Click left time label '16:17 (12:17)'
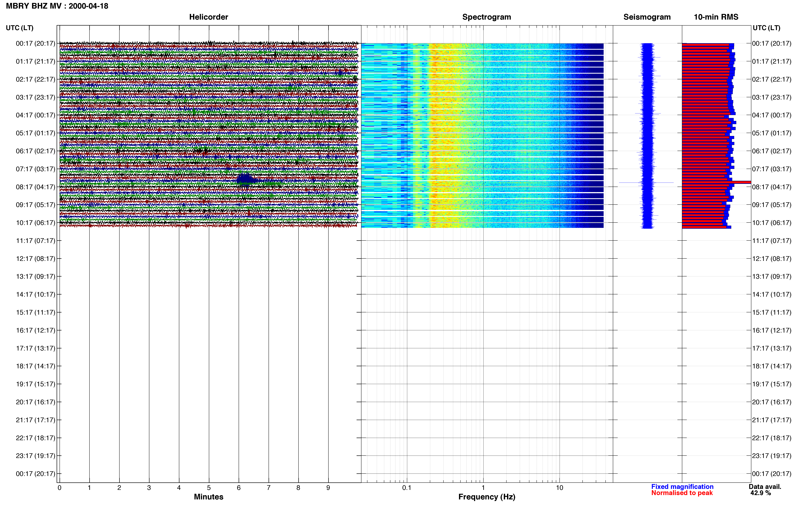This screenshot has width=812, height=508. coord(35,330)
